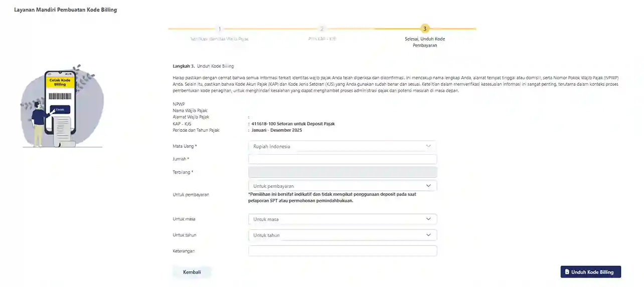Screen dimensions: 644x287
Task: Focus the Keterangan text field
Action: pos(343,251)
